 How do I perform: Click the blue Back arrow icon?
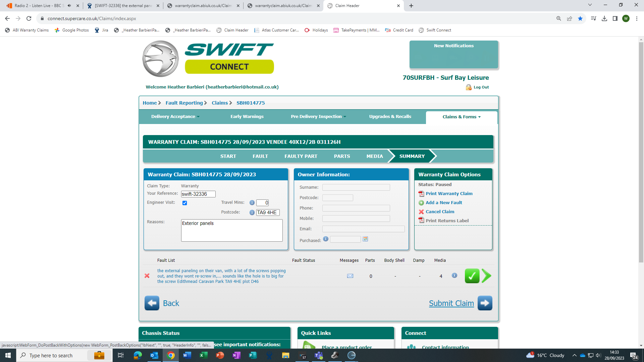pos(152,303)
